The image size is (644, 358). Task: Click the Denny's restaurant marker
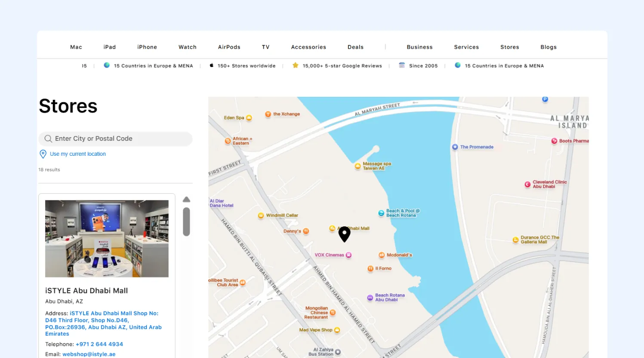pos(306,231)
